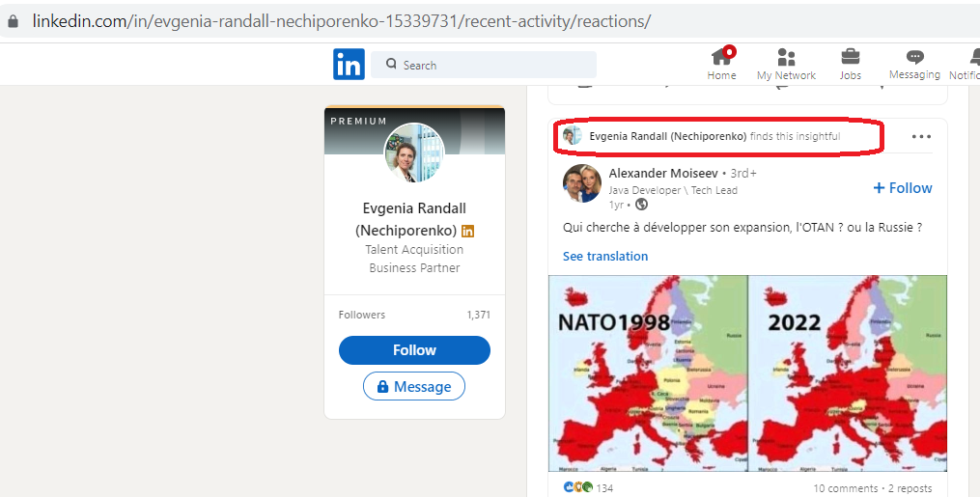Click the PREMIUM label on the profile banner
The height and width of the screenshot is (497, 980).
pyautogui.click(x=359, y=122)
